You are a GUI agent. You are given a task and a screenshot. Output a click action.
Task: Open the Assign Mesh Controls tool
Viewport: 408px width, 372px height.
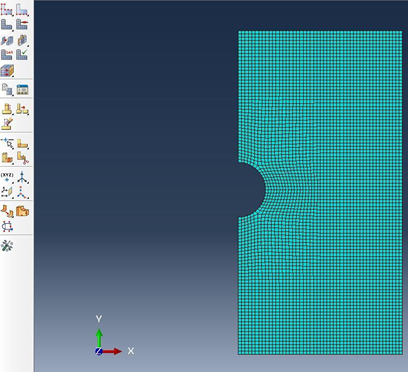click(7, 40)
